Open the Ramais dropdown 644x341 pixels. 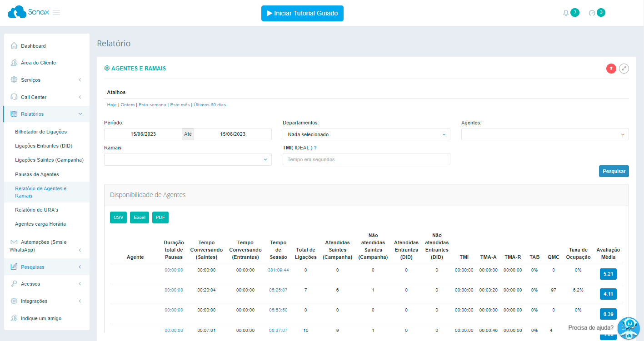[188, 159]
